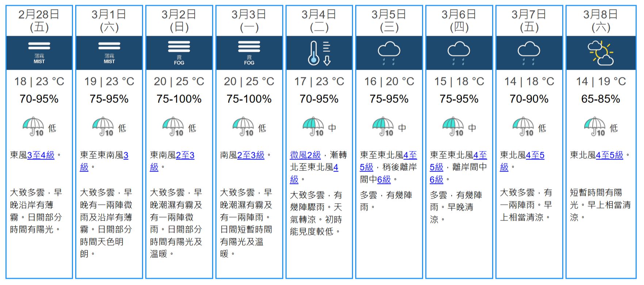644x285 pixels.
Task: Click the umbrella rain-probability icon for March 4
Action: [x=313, y=127]
